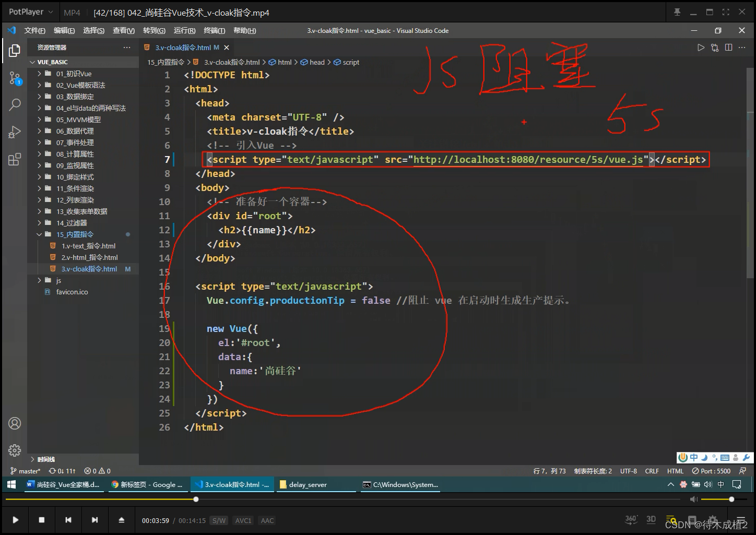Image resolution: width=756 pixels, height=535 pixels.
Task: Click the CRLF end-of-line selector
Action: (652, 471)
